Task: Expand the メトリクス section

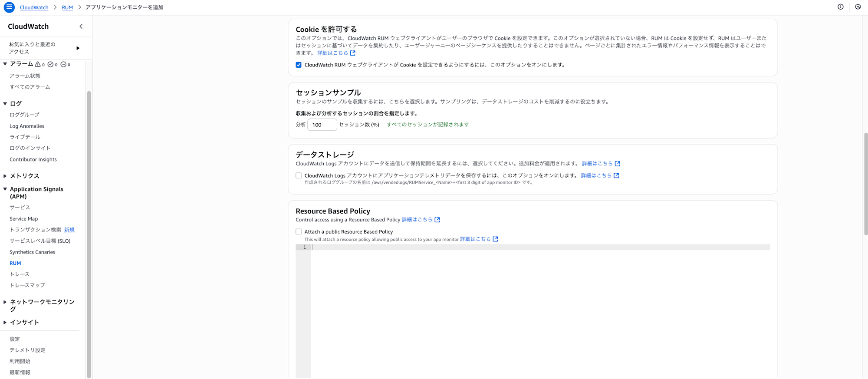Action: [5, 176]
